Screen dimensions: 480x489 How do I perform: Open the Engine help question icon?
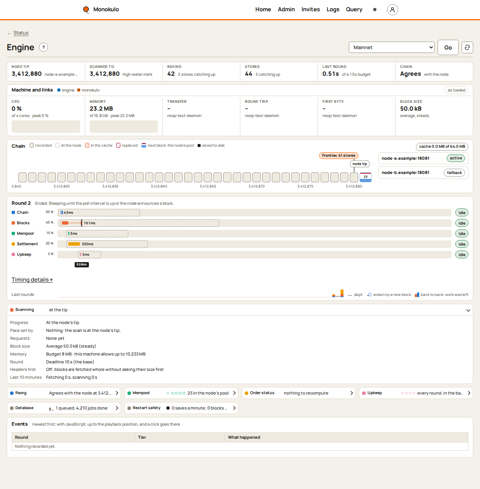click(x=43, y=47)
